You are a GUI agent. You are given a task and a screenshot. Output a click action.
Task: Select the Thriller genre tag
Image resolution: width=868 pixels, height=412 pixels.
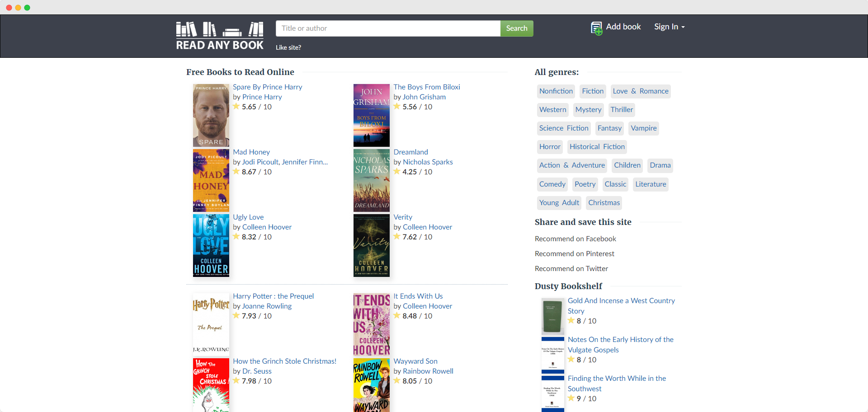622,110
